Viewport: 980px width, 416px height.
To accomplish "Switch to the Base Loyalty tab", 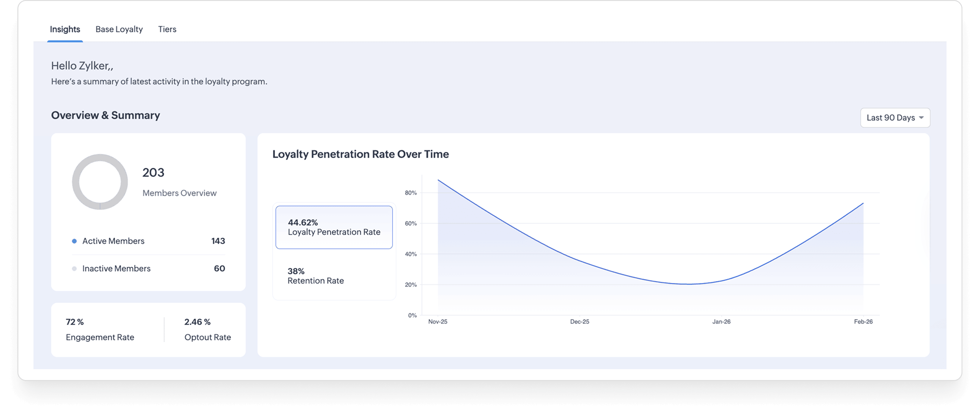I will (119, 29).
